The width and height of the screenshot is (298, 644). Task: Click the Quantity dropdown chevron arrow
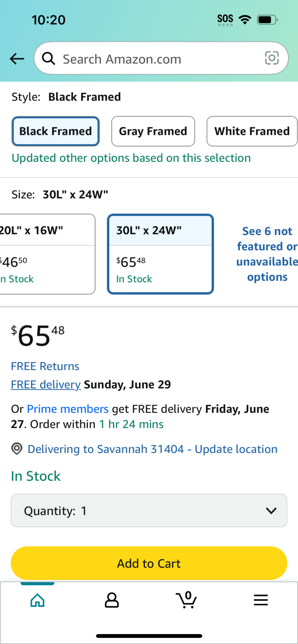tap(271, 511)
